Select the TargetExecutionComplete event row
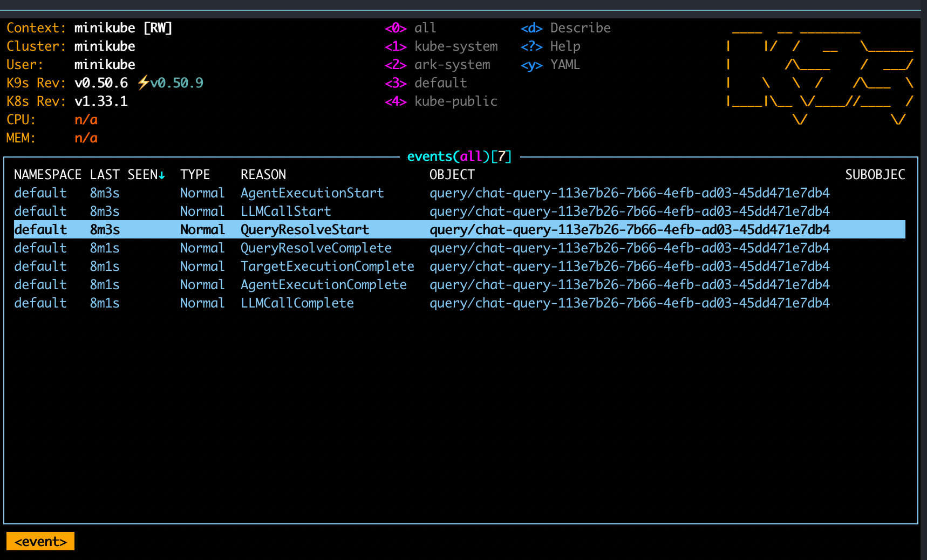The image size is (927, 560). [460, 267]
